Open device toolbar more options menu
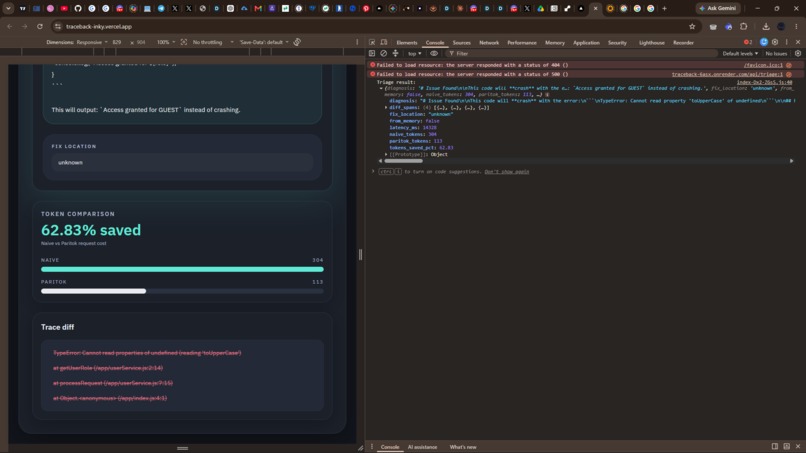 [x=357, y=42]
